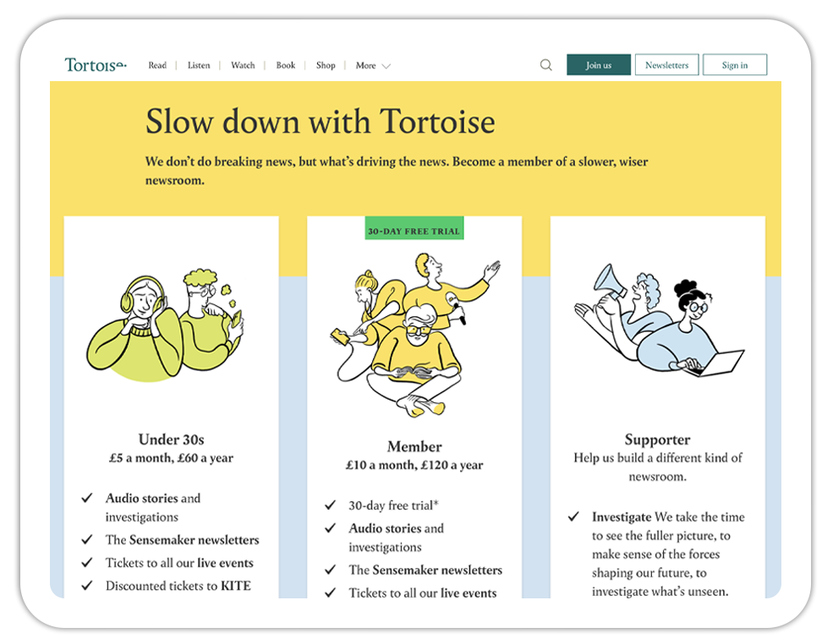Click the Under 30s headphones illustration
833x644 pixels.
[x=165, y=326]
